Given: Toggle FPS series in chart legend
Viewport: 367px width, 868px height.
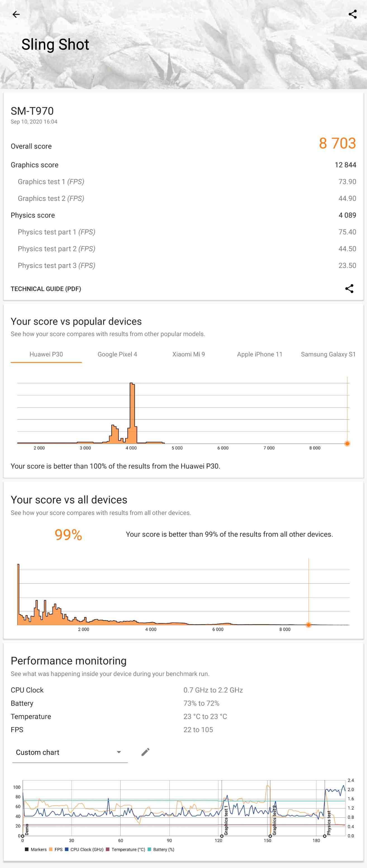Looking at the screenshot, I should click(x=56, y=850).
